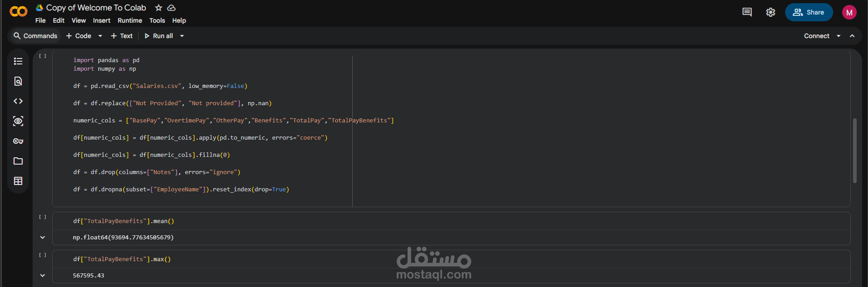This screenshot has height=287, width=868.
Task: Click the numeric_cols list definition line
Action: (x=234, y=121)
